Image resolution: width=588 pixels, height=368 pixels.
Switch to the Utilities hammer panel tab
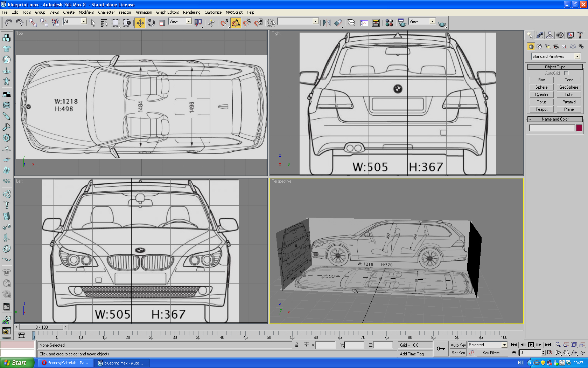580,35
